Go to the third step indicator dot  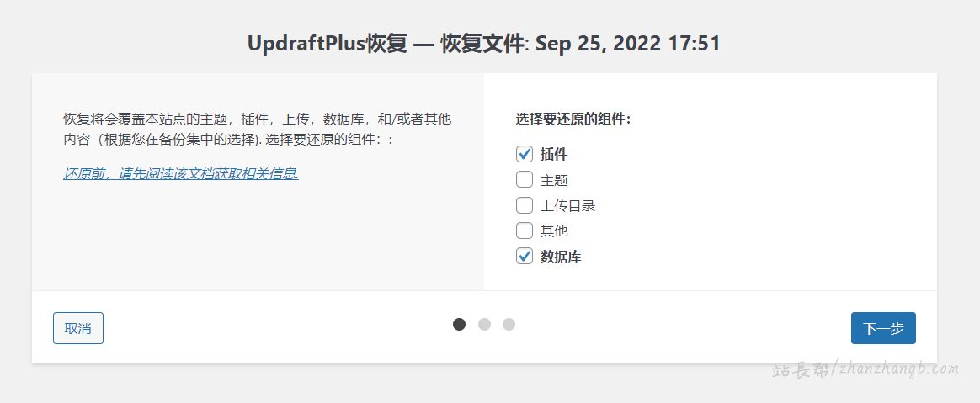pyautogui.click(x=509, y=324)
